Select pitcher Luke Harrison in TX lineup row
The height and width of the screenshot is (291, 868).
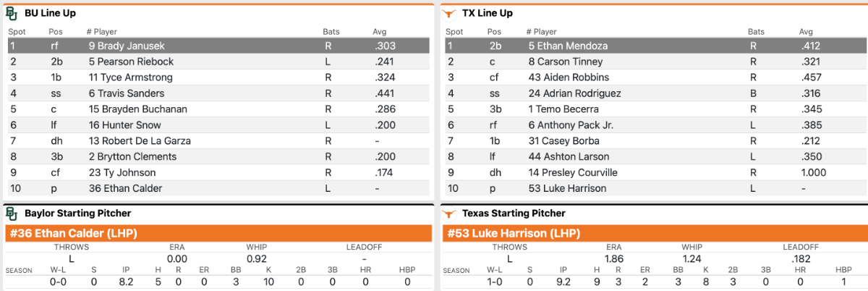pos(567,189)
